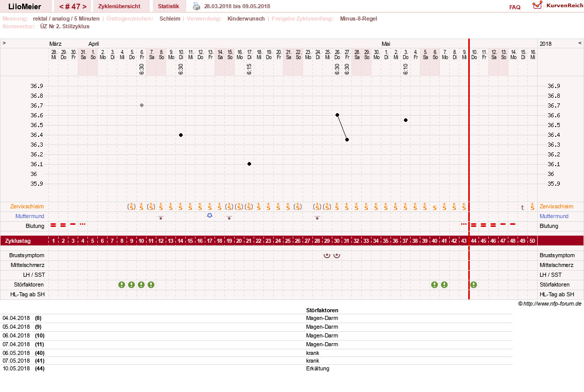Click the Muttermund symbol on cycle day 12
Screen dimensions: 584x392
click(x=161, y=218)
